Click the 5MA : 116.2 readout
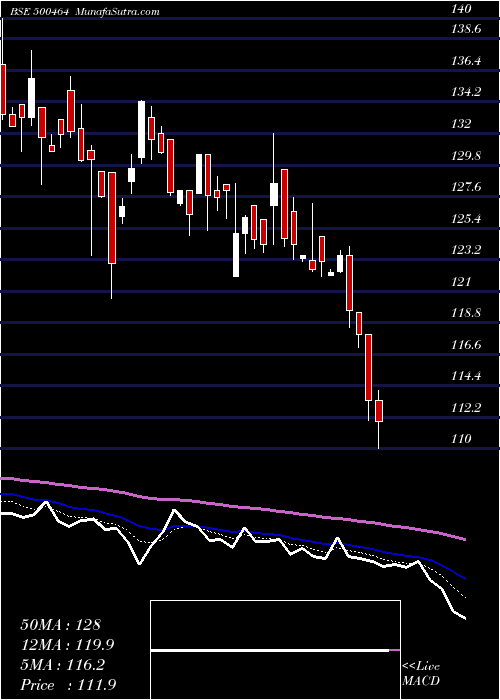Image resolution: width=500 pixels, height=700 pixels. pos(62,665)
